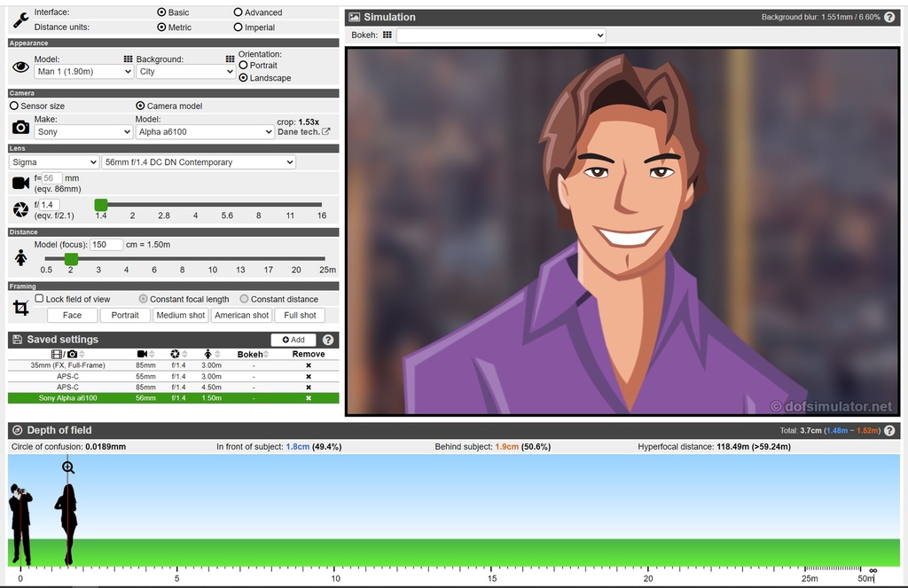The width and height of the screenshot is (908, 588).
Task: Open the lens model dropdown 56mm f/1.4
Action: (x=199, y=162)
